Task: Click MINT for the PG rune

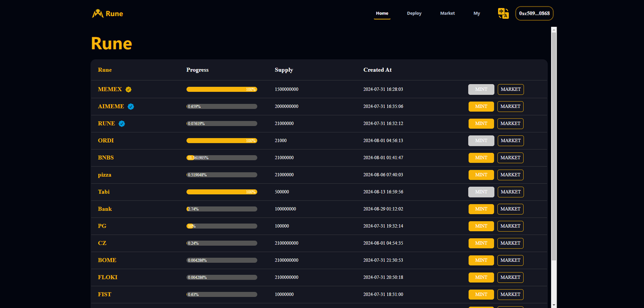Action: 481,226
